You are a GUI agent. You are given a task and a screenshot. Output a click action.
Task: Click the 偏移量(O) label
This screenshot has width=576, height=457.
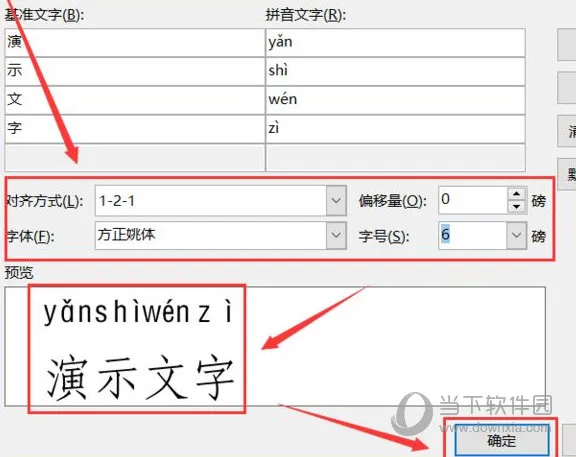(393, 201)
